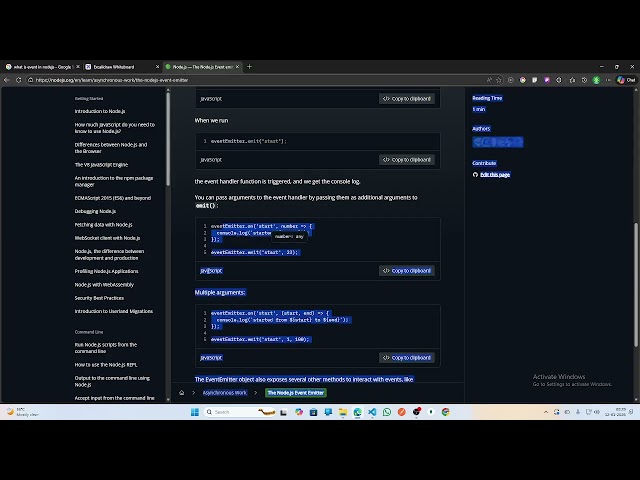Open the Windows Start menu
640x480 pixels.
click(195, 412)
